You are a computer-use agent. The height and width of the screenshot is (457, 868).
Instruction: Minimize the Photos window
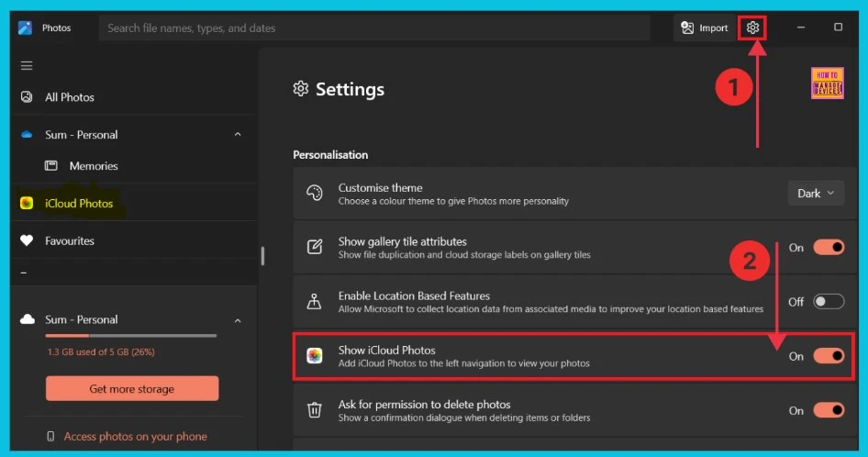click(800, 28)
